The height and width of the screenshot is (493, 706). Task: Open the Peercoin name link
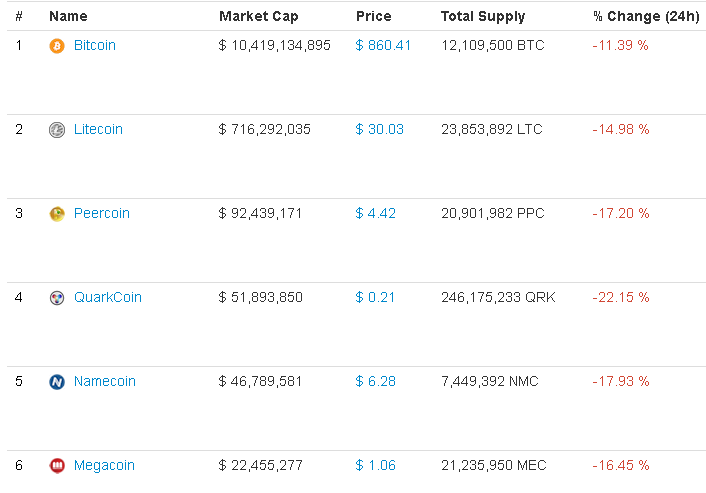(102, 214)
